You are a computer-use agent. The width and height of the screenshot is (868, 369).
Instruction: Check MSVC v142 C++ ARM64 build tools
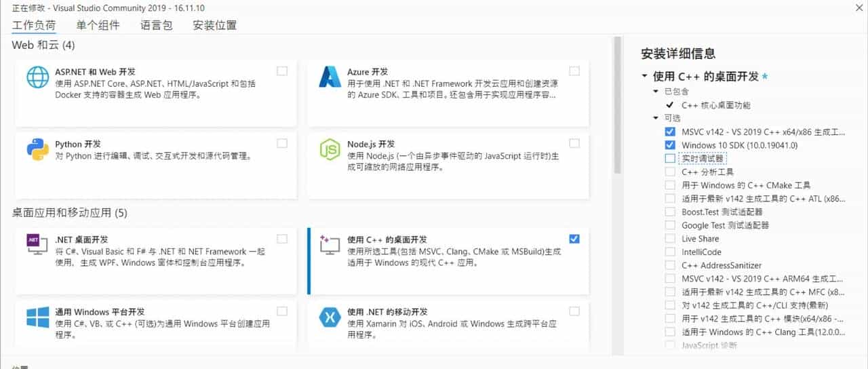(x=670, y=279)
